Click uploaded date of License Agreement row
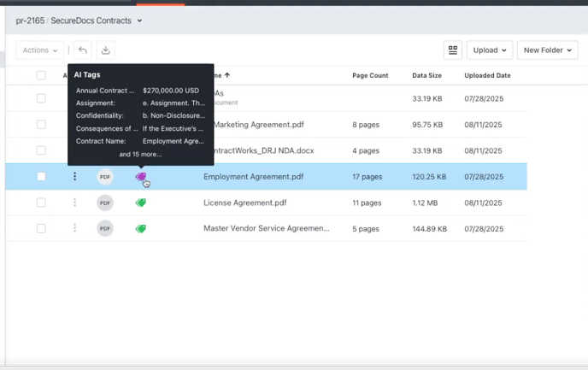The height and width of the screenshot is (370, 588). point(483,203)
